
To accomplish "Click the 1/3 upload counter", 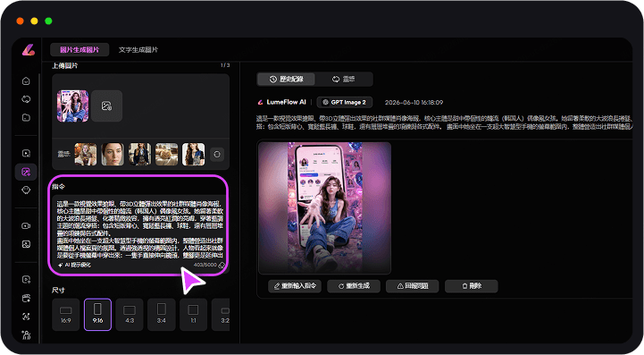I will coord(225,65).
